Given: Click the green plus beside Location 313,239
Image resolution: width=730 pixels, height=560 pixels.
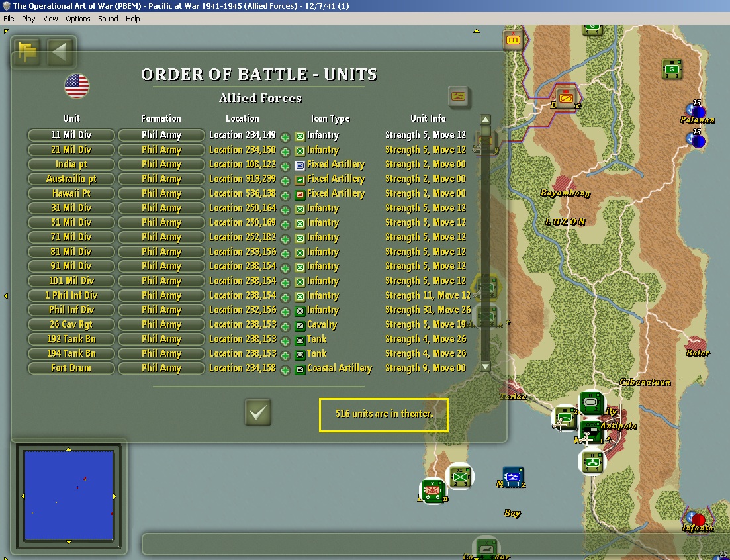Looking at the screenshot, I should pos(285,181).
